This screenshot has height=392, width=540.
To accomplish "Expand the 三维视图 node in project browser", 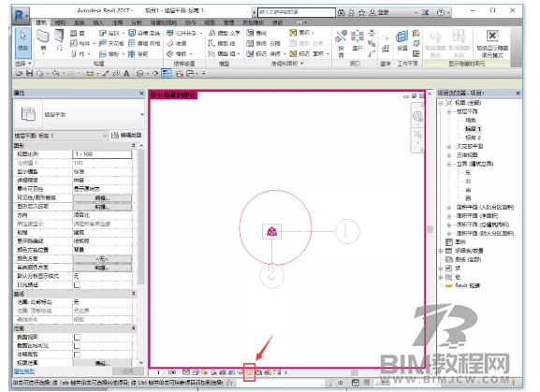I will [449, 155].
